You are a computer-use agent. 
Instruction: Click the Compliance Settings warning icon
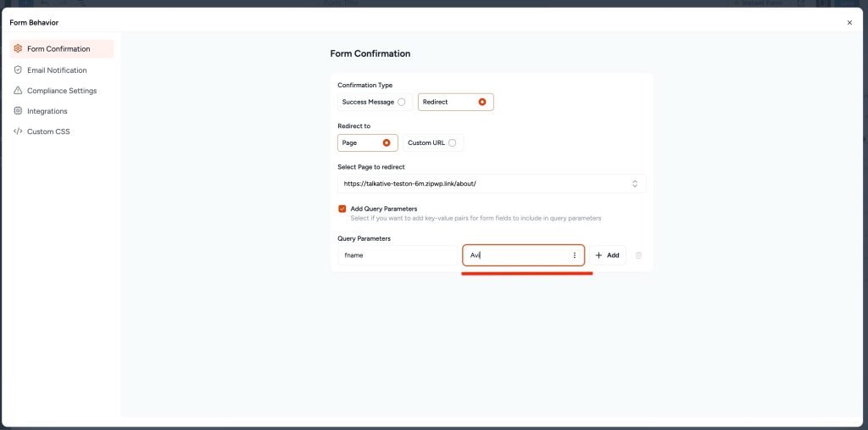coord(18,91)
